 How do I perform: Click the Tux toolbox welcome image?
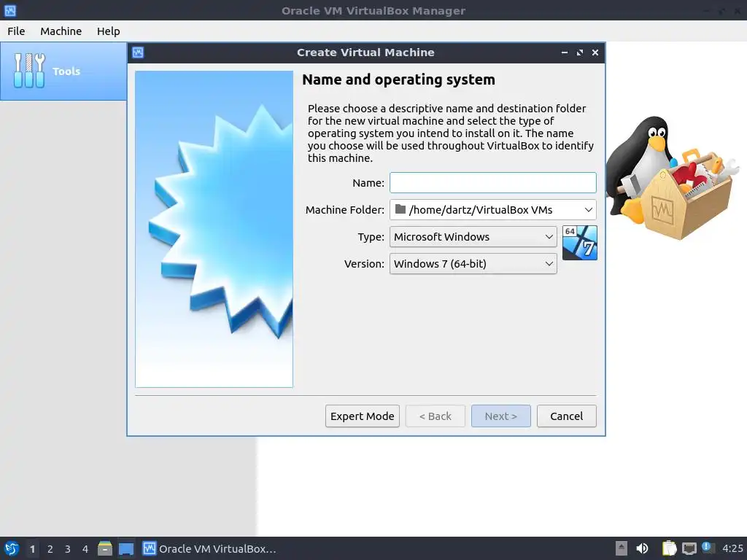(673, 177)
